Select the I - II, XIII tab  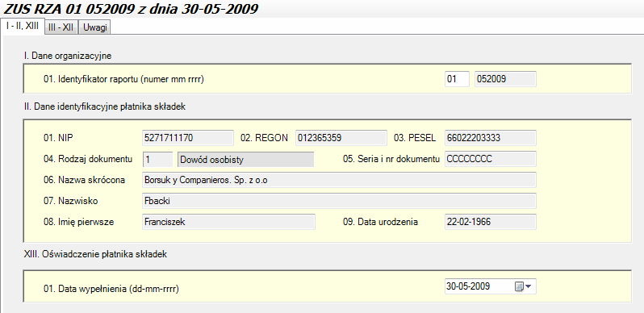tap(23, 27)
